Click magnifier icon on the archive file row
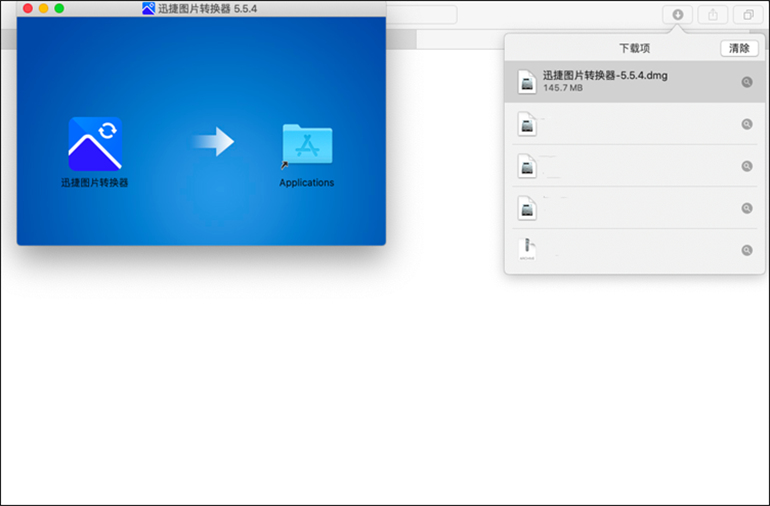This screenshot has width=770, height=506. pos(746,251)
